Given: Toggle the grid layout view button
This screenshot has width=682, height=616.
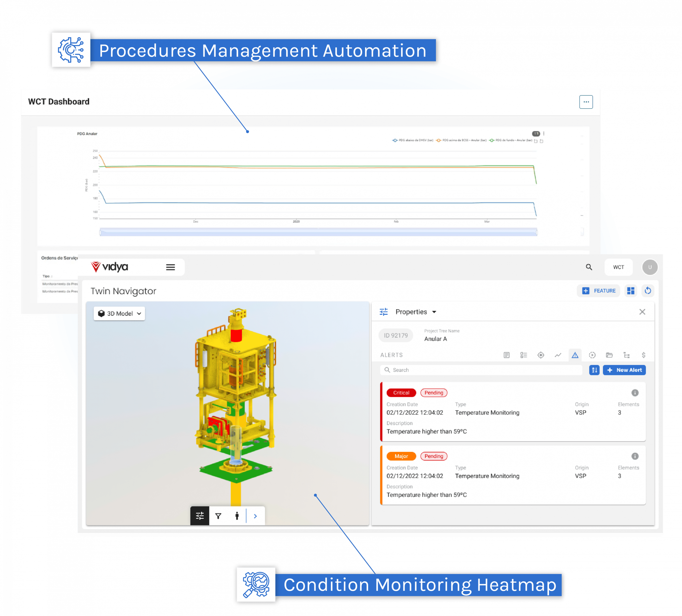Looking at the screenshot, I should 631,291.
